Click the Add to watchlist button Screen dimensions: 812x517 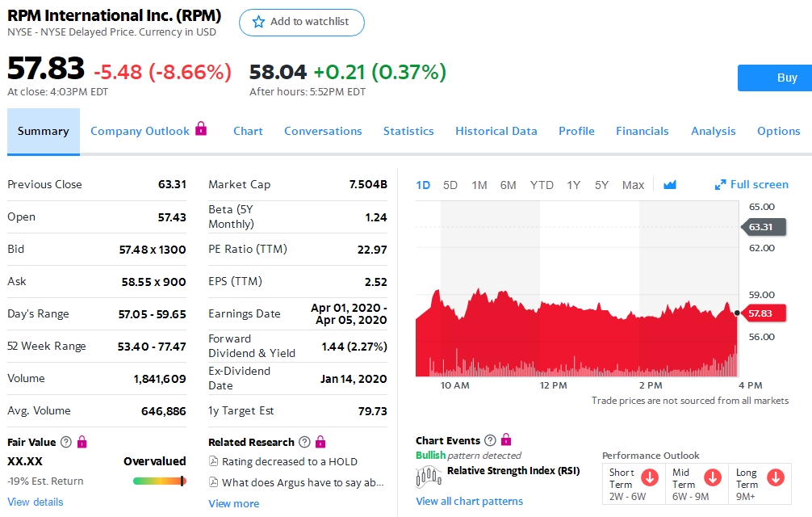[301, 23]
